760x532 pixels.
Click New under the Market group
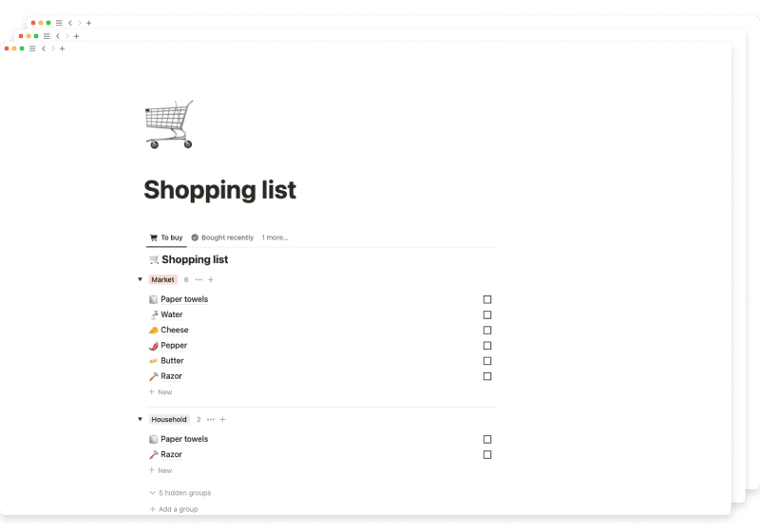(161, 392)
